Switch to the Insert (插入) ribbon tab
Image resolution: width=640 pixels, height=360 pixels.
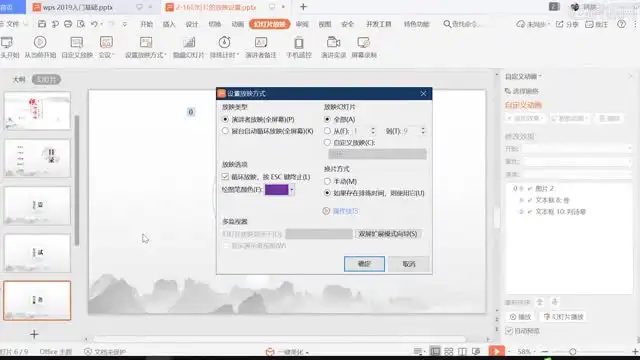pos(169,24)
